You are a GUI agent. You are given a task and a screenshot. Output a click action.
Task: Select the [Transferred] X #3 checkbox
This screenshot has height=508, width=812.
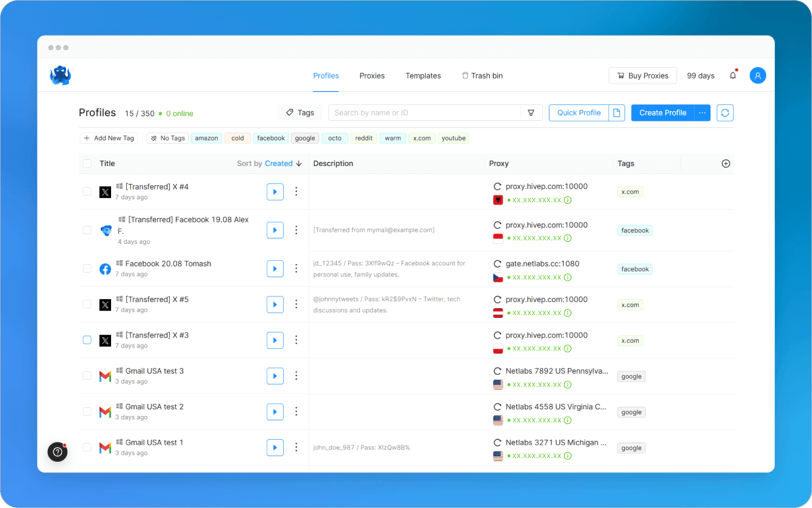(x=87, y=340)
